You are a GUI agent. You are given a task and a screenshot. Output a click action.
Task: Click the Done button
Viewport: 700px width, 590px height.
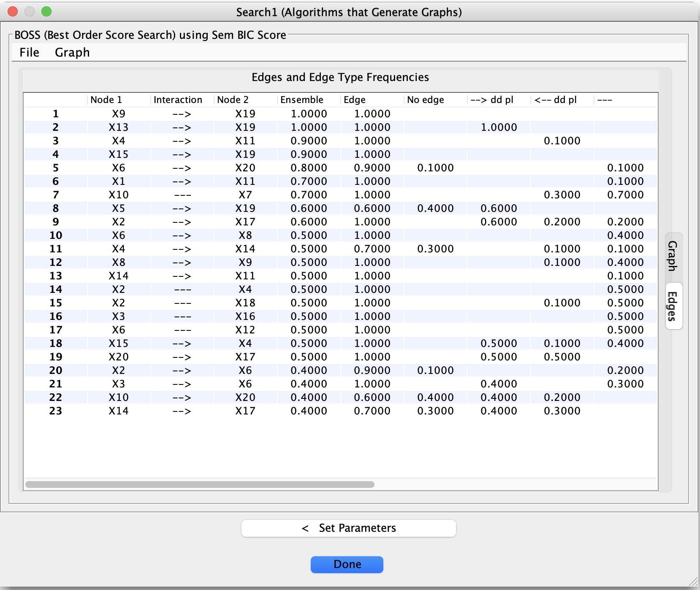(x=347, y=564)
